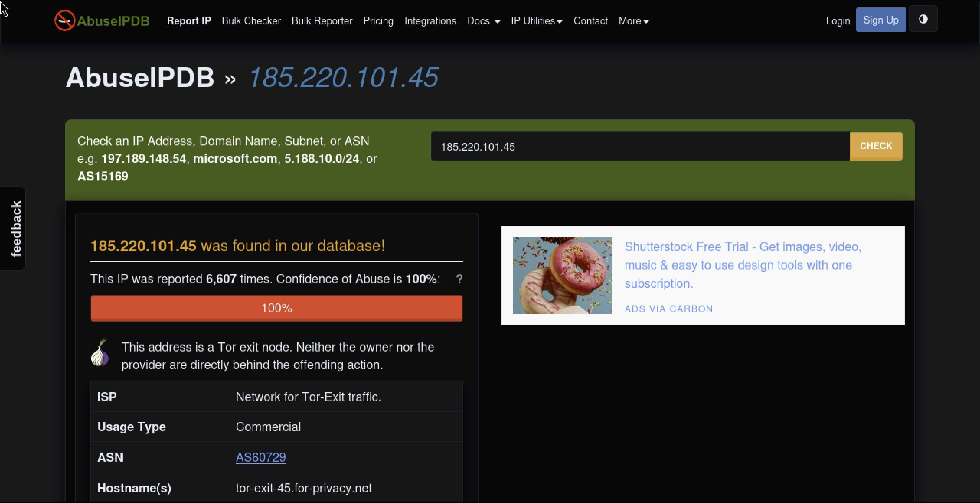This screenshot has width=980, height=503.
Task: Open Bulk Checker in navigation
Action: point(251,21)
